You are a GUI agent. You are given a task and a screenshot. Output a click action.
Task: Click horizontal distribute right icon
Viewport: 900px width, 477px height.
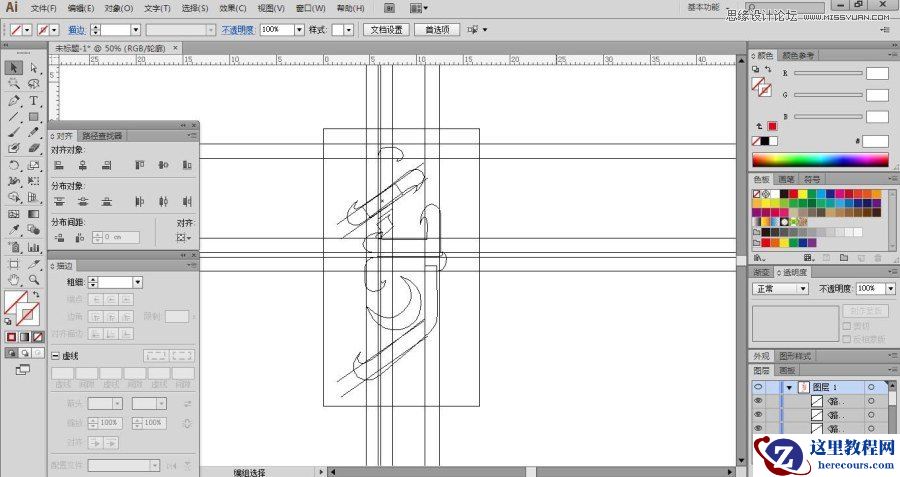coord(187,201)
